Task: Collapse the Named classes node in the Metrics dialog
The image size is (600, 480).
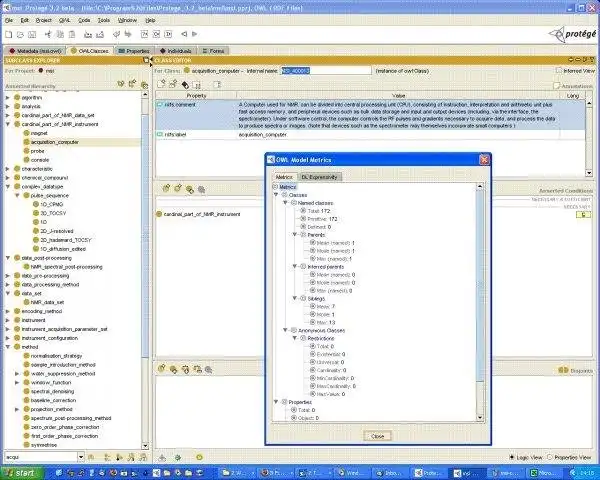Action: 285,202
